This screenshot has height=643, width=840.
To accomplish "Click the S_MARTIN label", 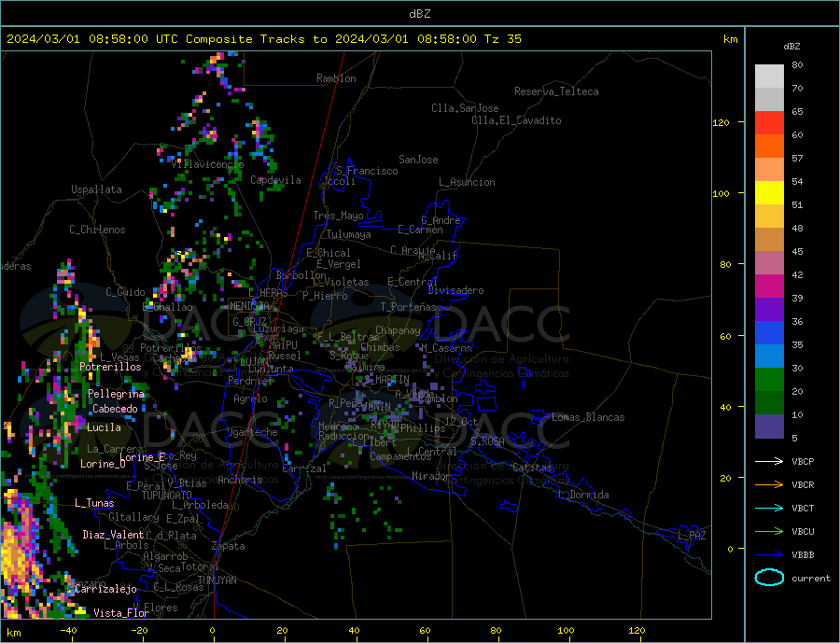I will click(x=386, y=380).
